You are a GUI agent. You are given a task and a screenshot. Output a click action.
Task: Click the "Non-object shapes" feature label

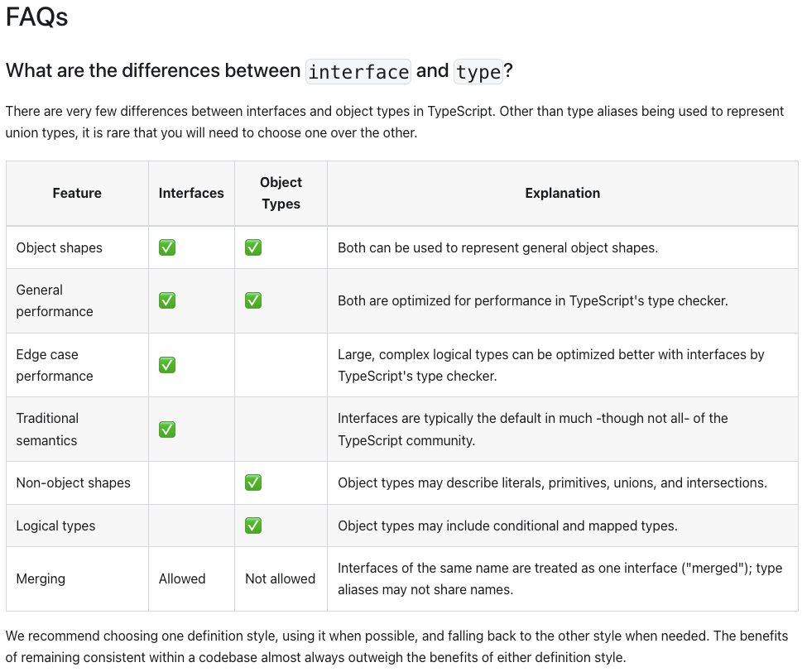74,482
